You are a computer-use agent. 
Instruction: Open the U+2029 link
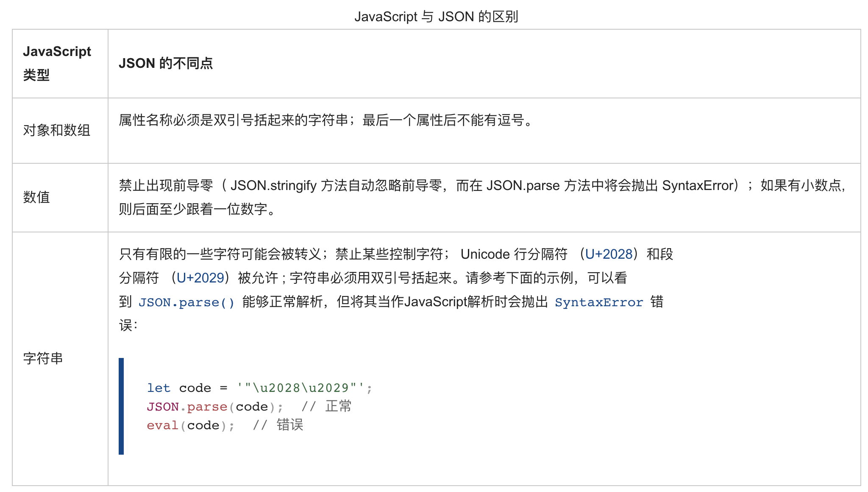click(x=200, y=278)
